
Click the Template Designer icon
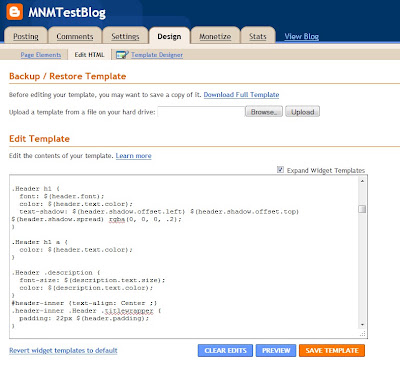tap(122, 55)
